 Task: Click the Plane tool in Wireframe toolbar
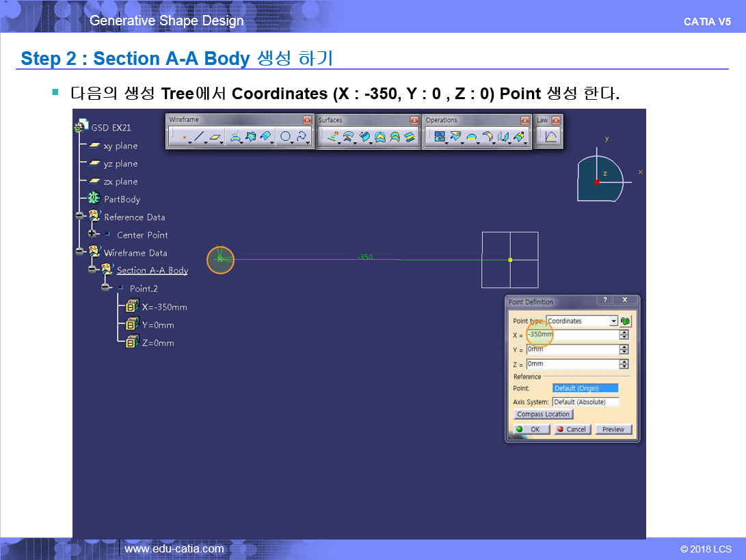[216, 137]
